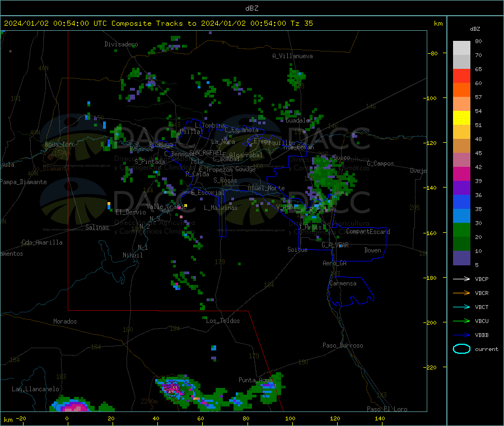The width and height of the screenshot is (504, 426).
Task: Click the 0 km horizontal axis tick label
Action: click(x=67, y=418)
